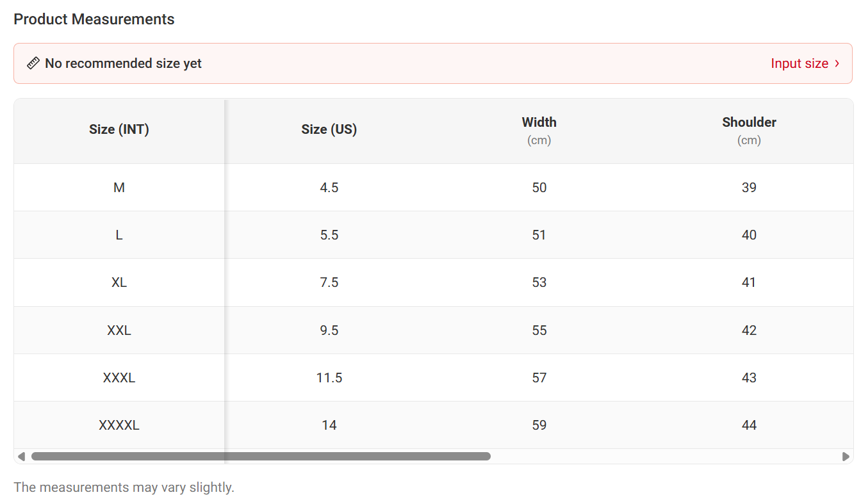
Task: Click the horizontal scrollbar thumb
Action: click(x=261, y=457)
